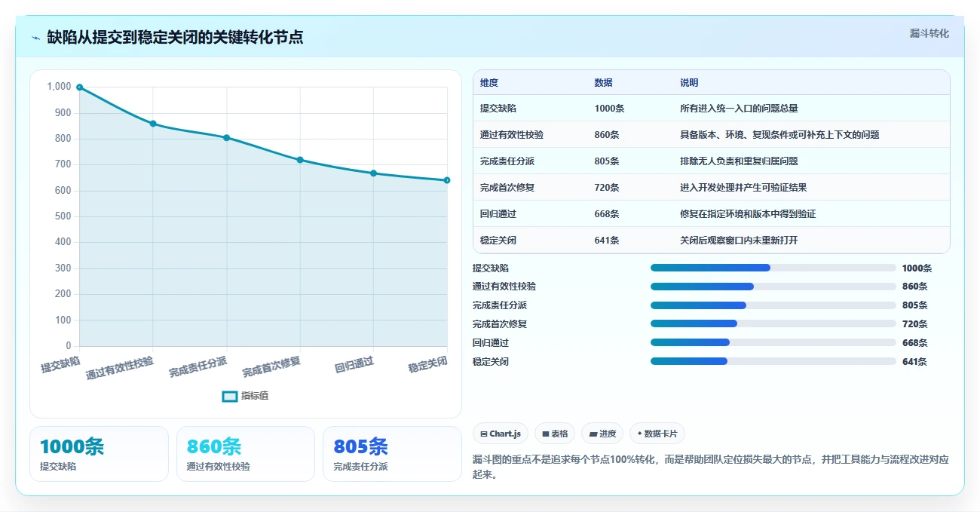Click the 表格 chip
The width and height of the screenshot is (980, 512).
click(x=554, y=434)
